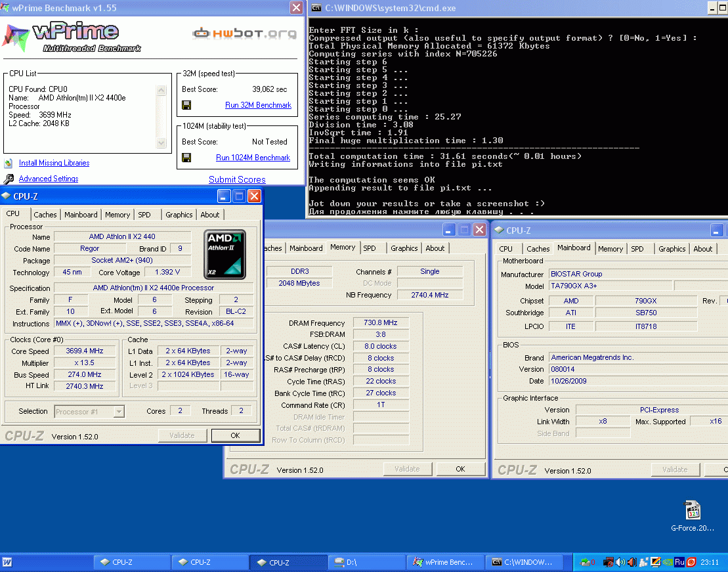Click the Code Name value Regor

click(90, 249)
